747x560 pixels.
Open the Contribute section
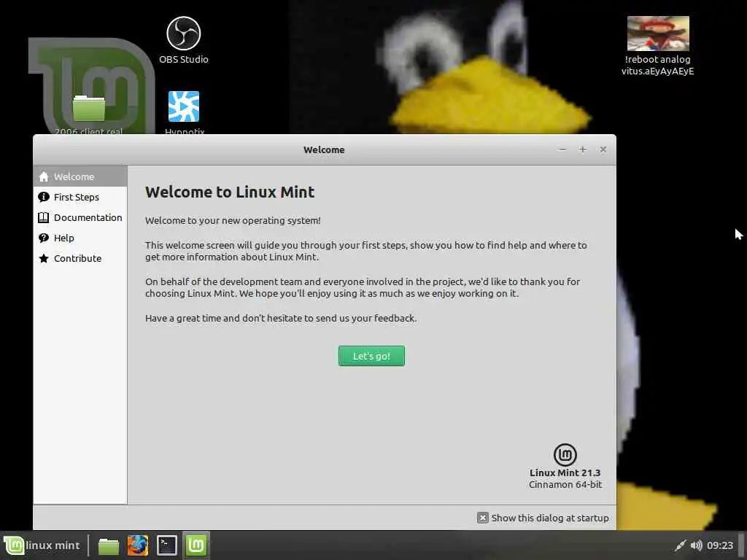coord(80,259)
